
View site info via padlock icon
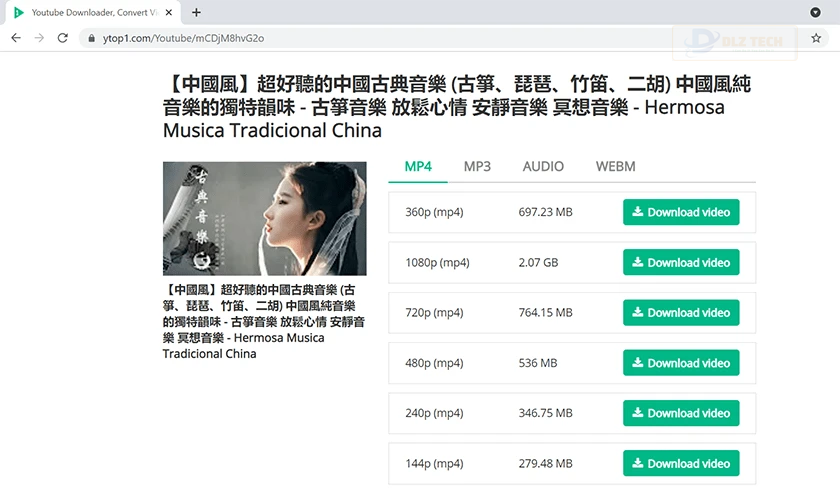tap(92, 38)
